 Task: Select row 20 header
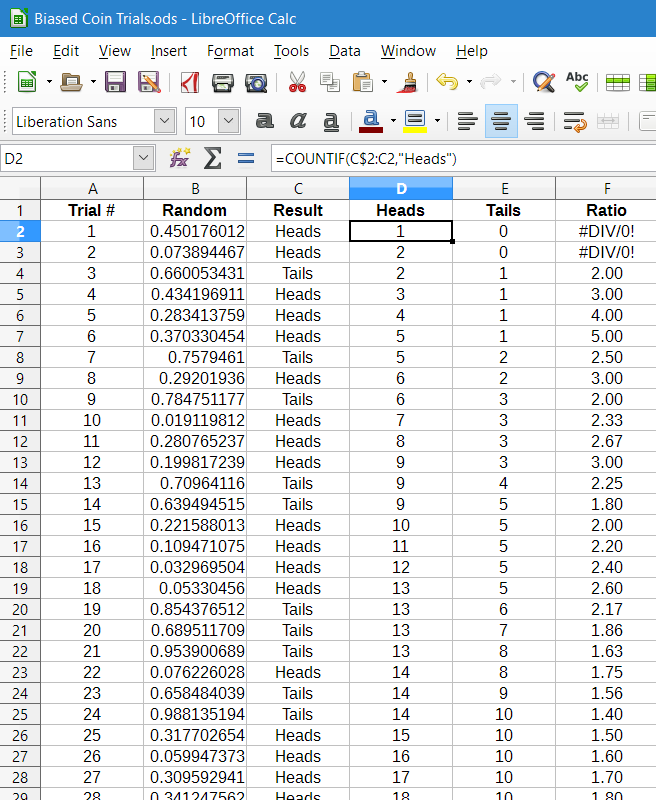click(20, 609)
